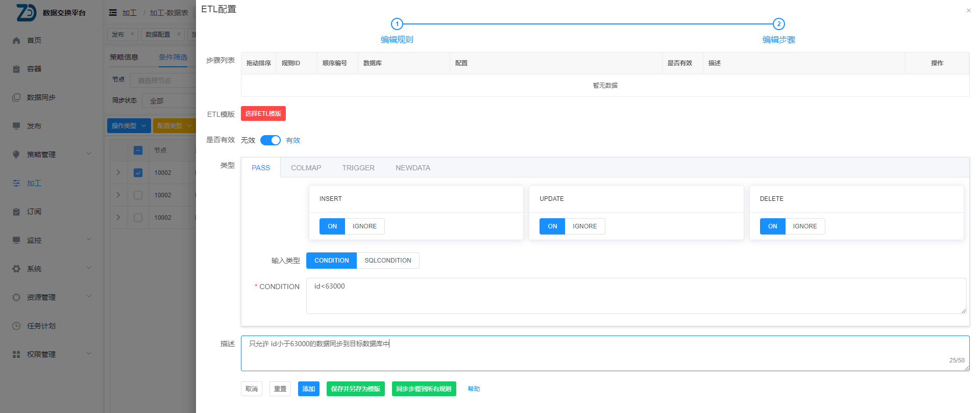This screenshot has width=980, height=413.
Task: Switch to the TRIGGER tab
Action: tap(358, 168)
